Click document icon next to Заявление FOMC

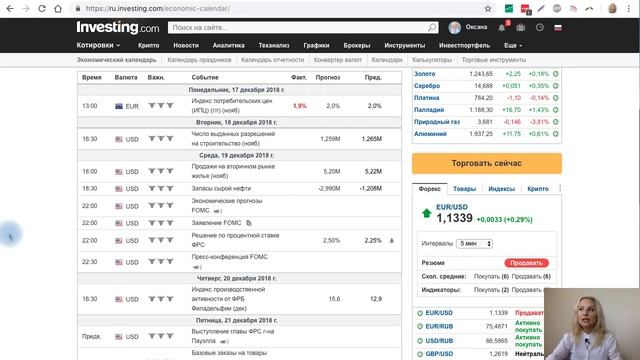pyautogui.click(x=249, y=223)
